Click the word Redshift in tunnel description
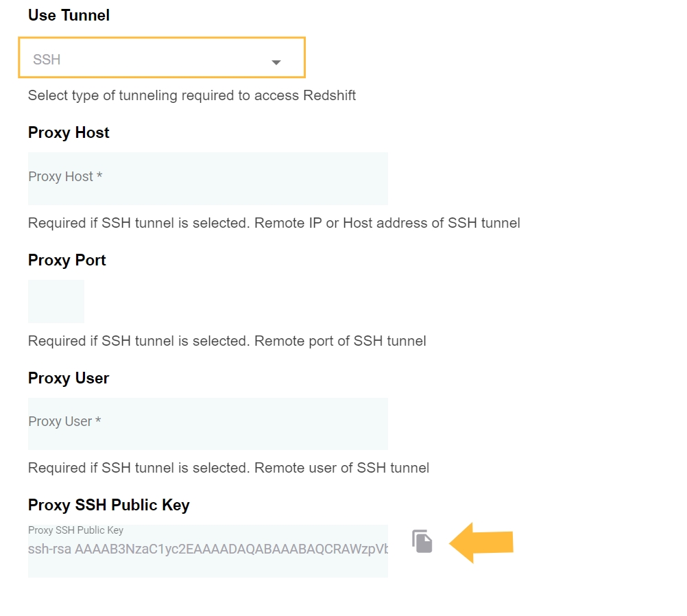Viewport: 687px width, 616px height. click(329, 95)
